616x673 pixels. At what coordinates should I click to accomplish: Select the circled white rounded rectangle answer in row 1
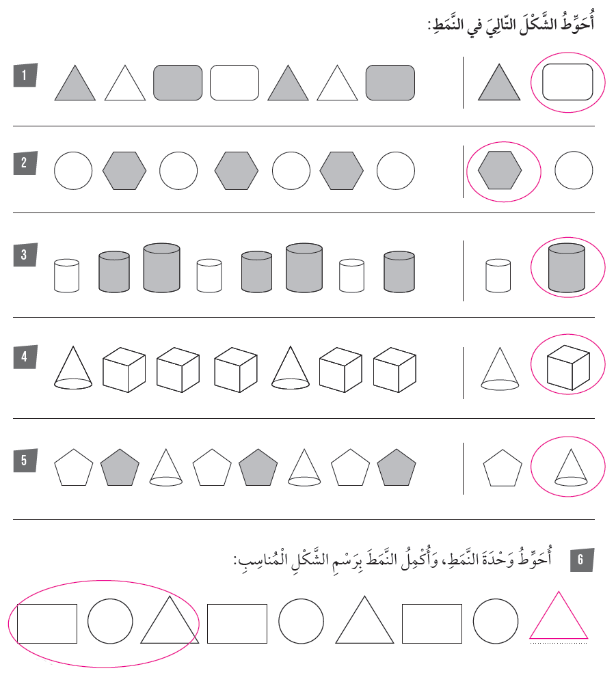[567, 83]
